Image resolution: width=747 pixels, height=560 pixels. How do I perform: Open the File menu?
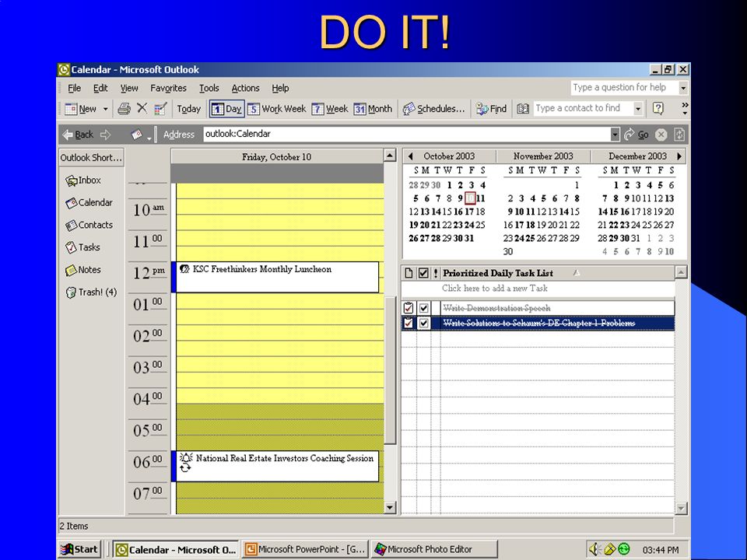[x=75, y=88]
